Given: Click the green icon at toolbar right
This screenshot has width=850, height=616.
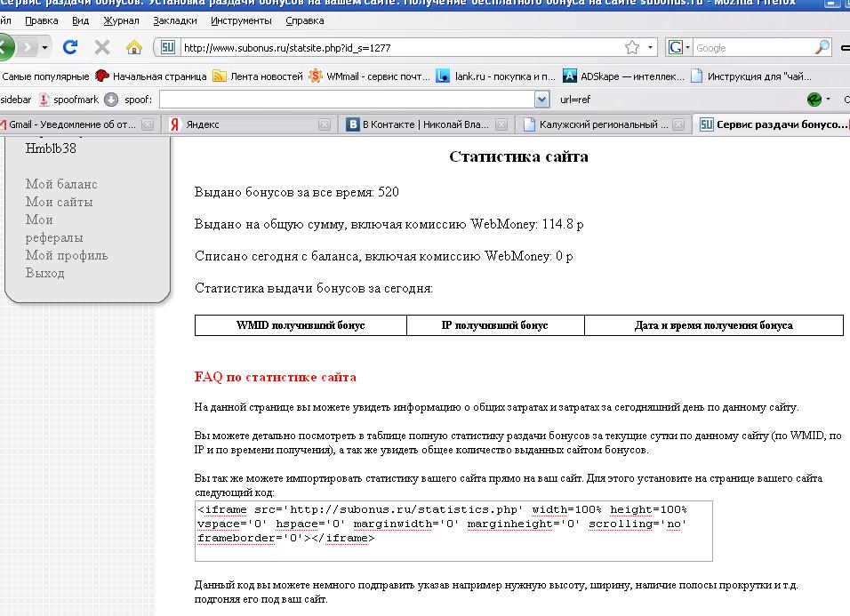Looking at the screenshot, I should [814, 100].
